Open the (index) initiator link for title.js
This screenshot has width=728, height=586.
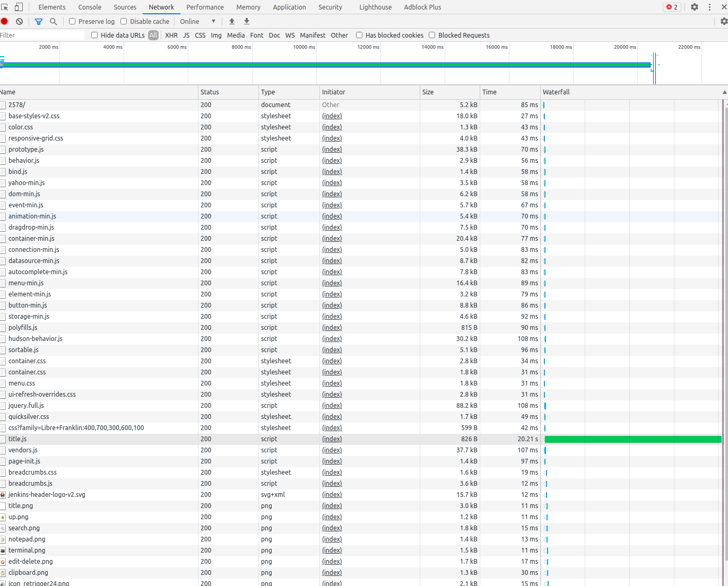coord(332,439)
